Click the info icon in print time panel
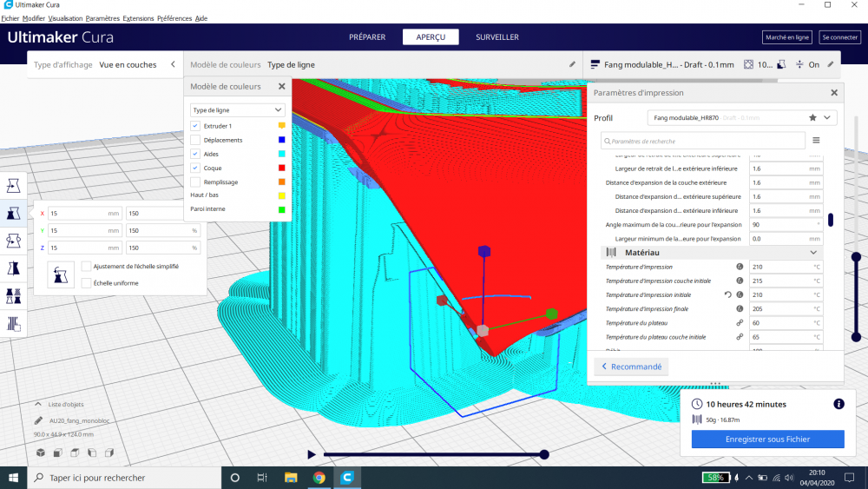The image size is (868, 489). click(838, 404)
